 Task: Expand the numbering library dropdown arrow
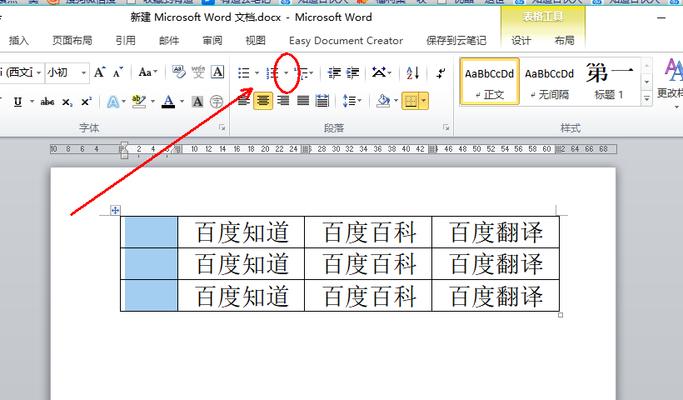286,73
